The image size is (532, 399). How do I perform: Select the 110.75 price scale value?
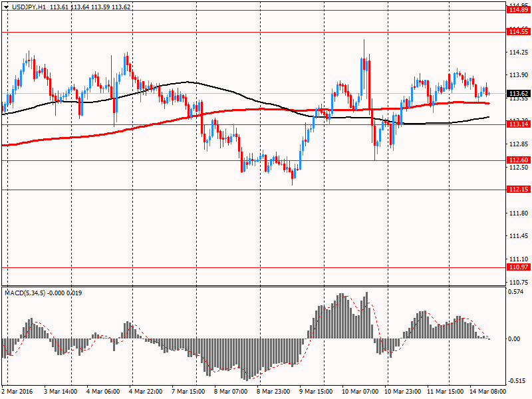pos(519,282)
